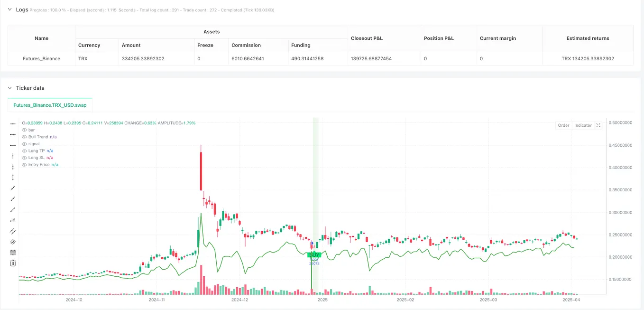
Task: Open the Fibonacci tool with 123 numbers
Action: pos(13,220)
